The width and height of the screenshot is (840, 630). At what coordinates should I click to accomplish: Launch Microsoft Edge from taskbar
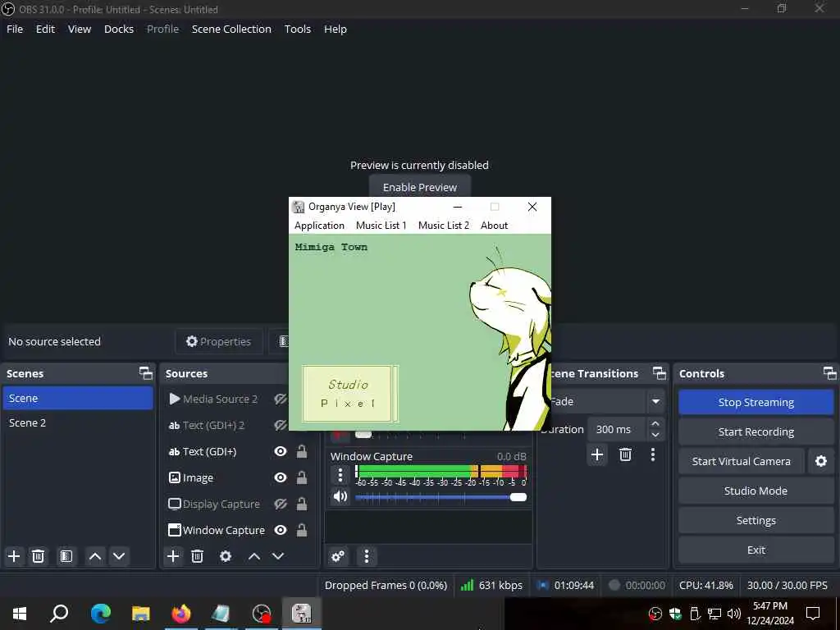click(x=100, y=614)
